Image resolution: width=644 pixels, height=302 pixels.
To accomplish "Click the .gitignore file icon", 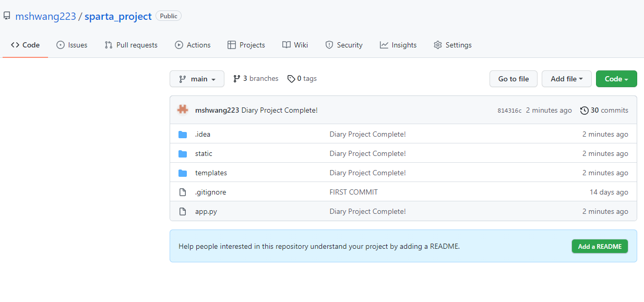I will 183,192.
